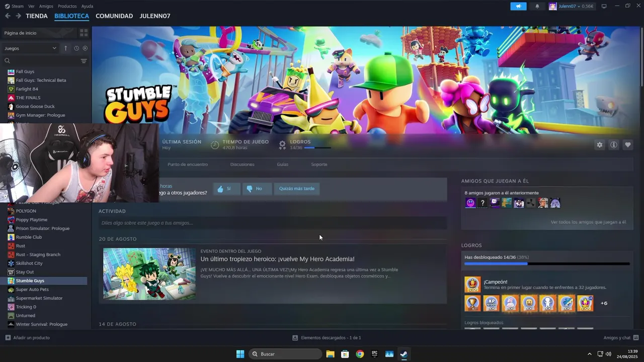Show the +6 more achievements
This screenshot has height=362, width=644.
(604, 303)
